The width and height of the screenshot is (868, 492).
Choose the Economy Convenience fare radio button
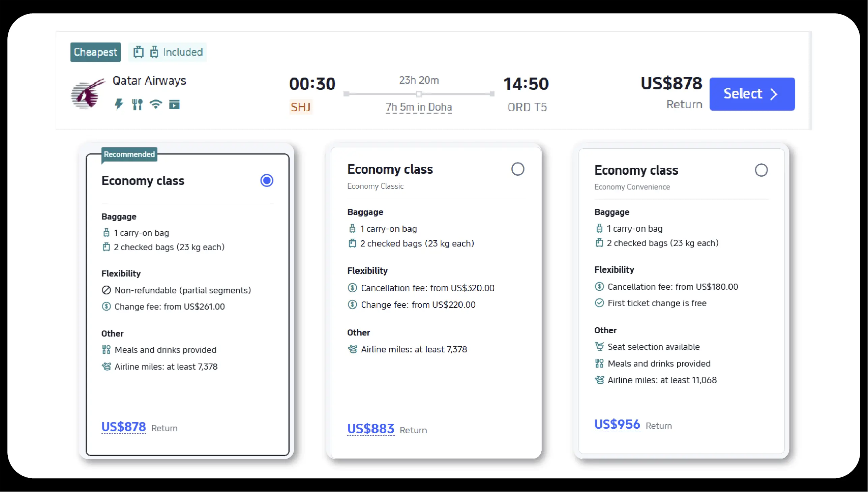pos(761,170)
